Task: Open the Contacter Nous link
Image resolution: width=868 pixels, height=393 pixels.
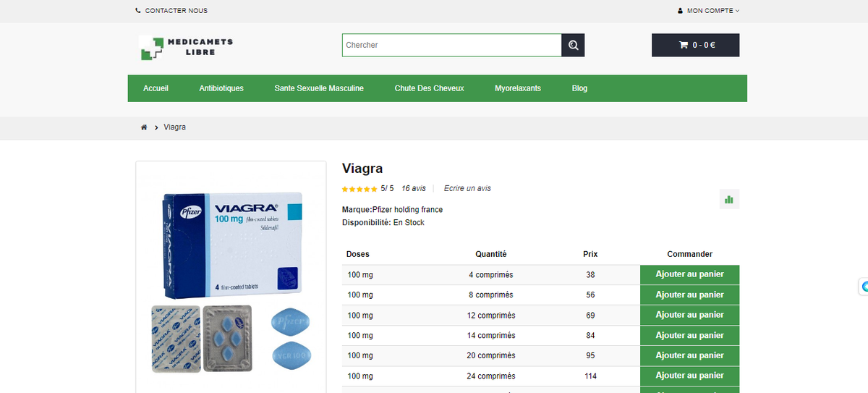Action: 176,11
